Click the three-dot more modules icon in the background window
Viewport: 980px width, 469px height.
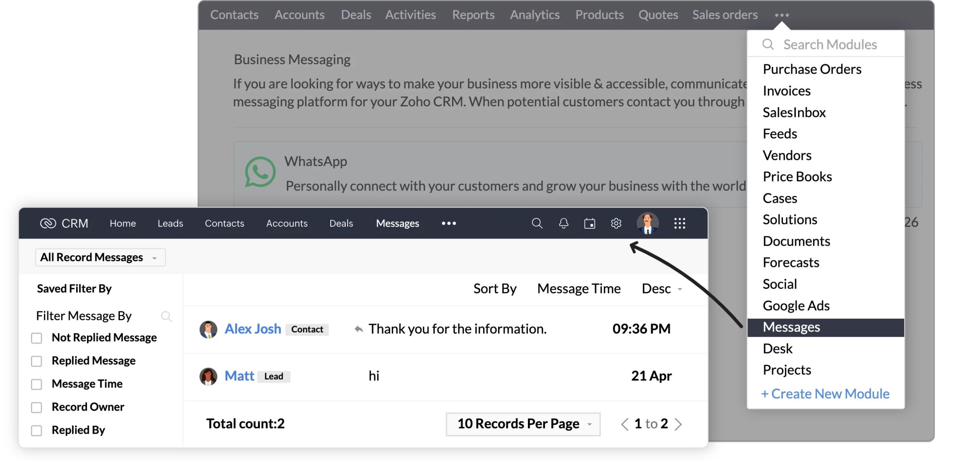point(782,15)
